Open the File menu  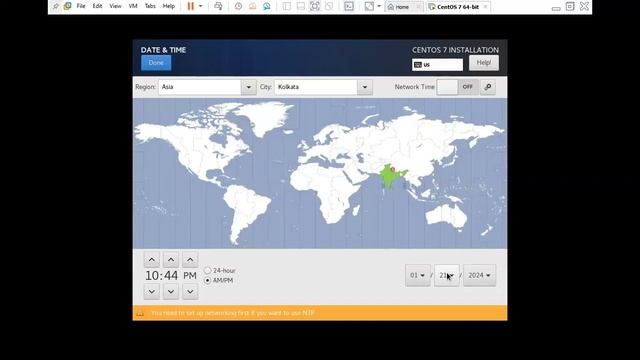81,6
